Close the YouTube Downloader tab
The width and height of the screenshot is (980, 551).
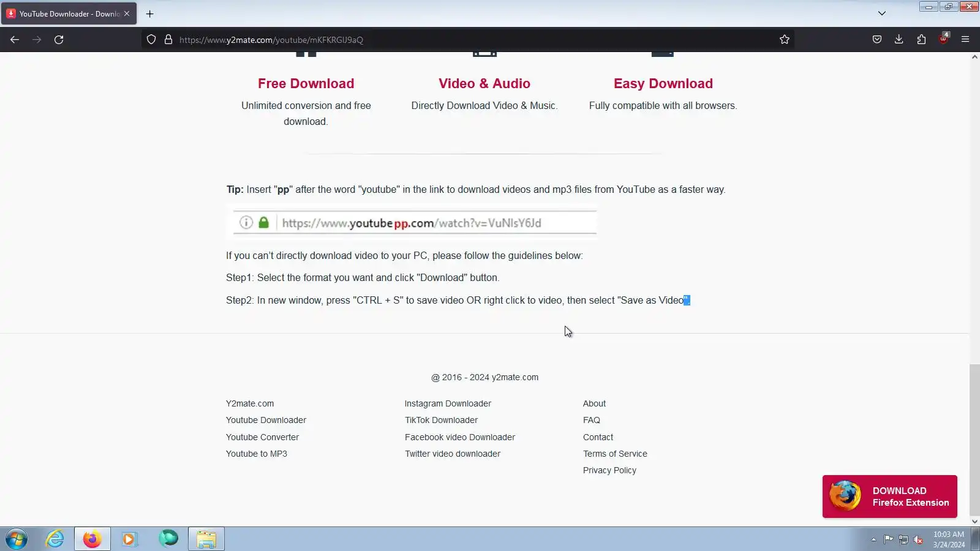coord(127,13)
